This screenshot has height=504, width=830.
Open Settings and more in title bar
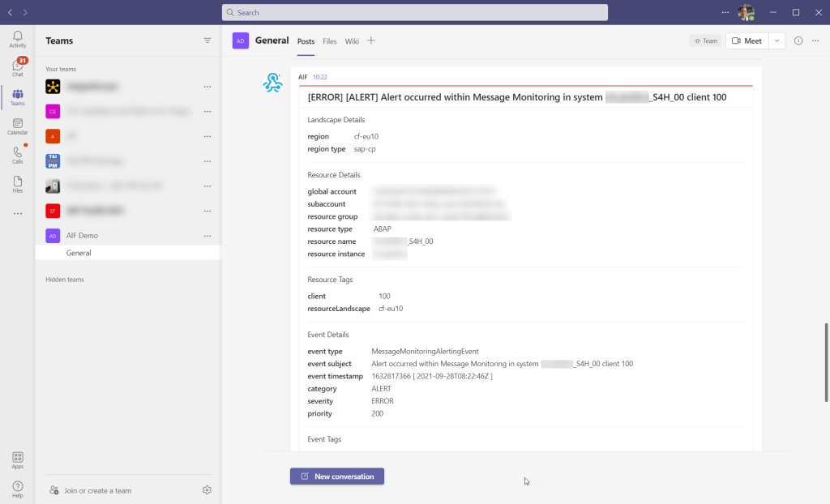click(725, 12)
